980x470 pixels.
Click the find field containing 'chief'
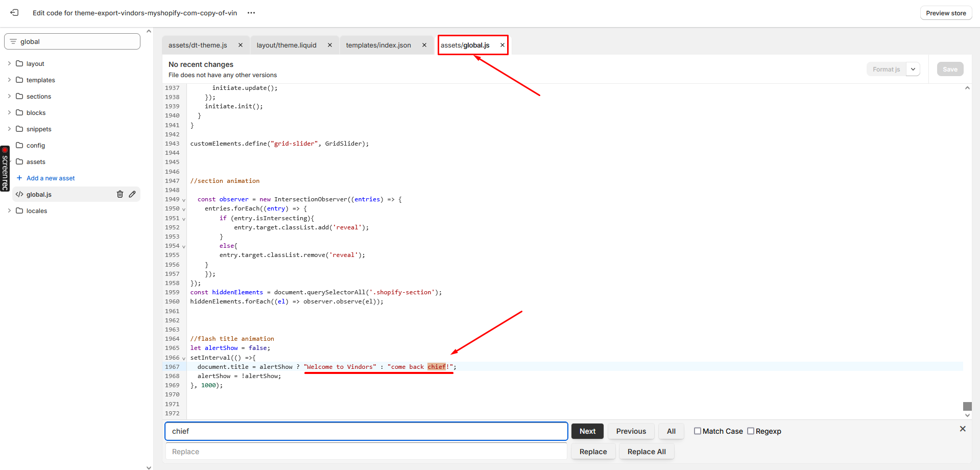(x=366, y=431)
